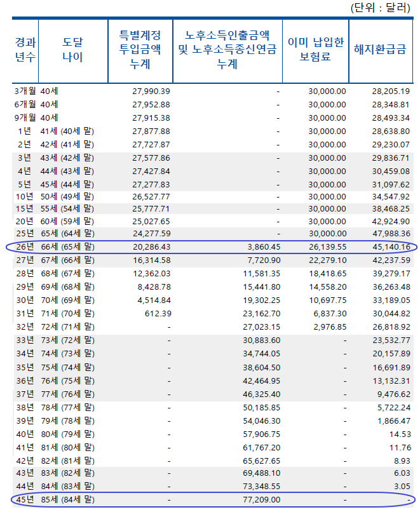The width and height of the screenshot is (420, 512).
Task: Click the 도달나이 column header
Action: pos(72,50)
